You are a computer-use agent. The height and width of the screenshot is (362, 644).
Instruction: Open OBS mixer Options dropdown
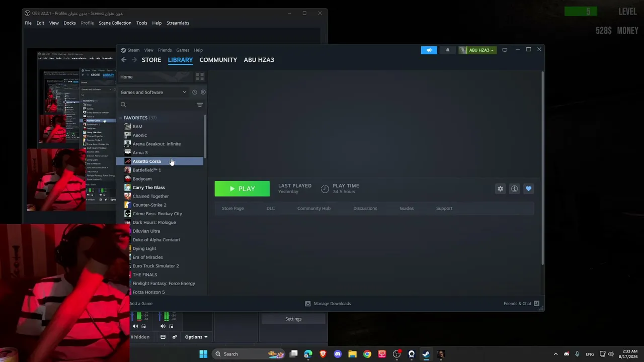click(196, 337)
